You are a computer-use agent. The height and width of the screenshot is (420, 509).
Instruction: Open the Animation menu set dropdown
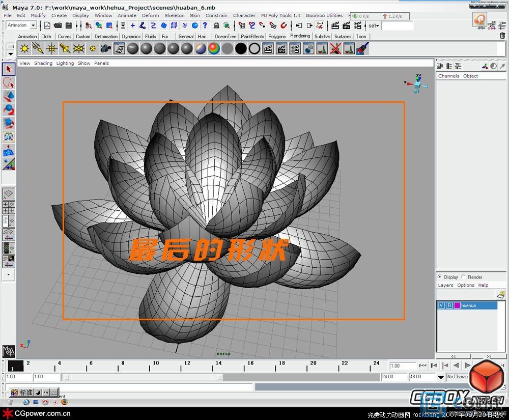pyautogui.click(x=21, y=25)
